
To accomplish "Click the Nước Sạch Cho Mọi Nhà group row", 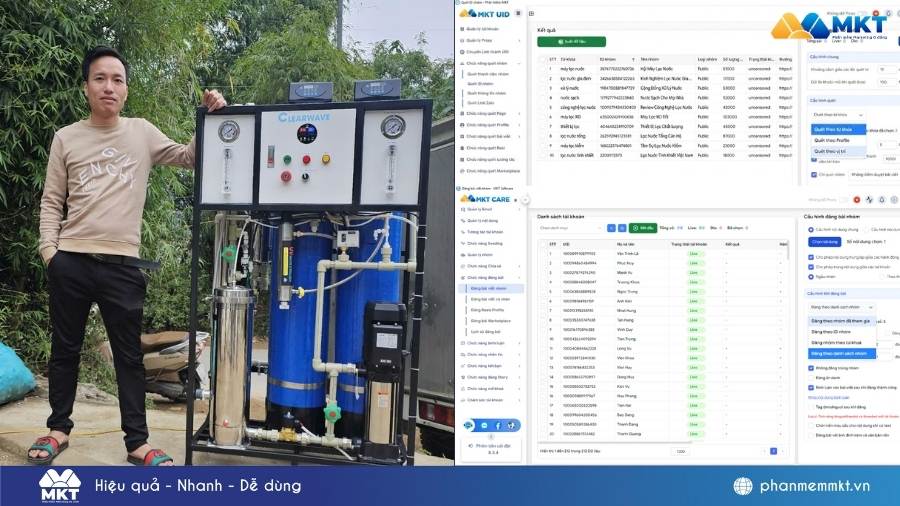I will tap(666, 98).
